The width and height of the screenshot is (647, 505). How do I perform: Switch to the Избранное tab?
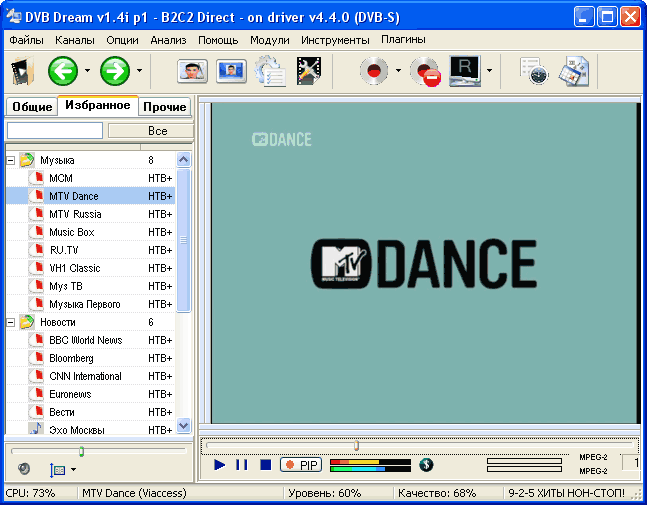click(x=98, y=106)
